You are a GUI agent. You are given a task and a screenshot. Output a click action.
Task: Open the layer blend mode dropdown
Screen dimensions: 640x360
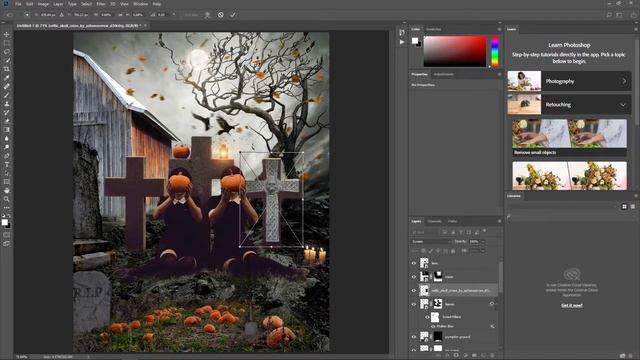coord(431,242)
